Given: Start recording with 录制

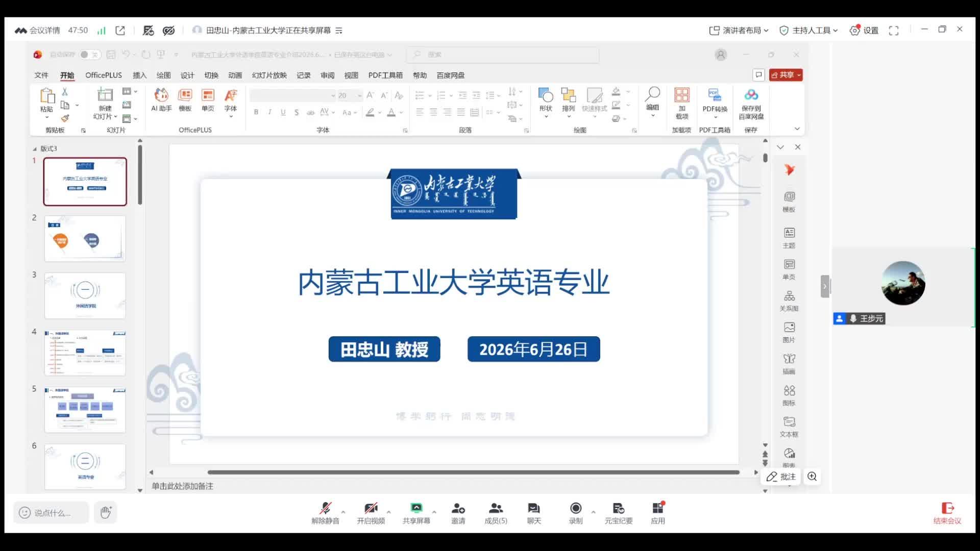Looking at the screenshot, I should tap(576, 513).
